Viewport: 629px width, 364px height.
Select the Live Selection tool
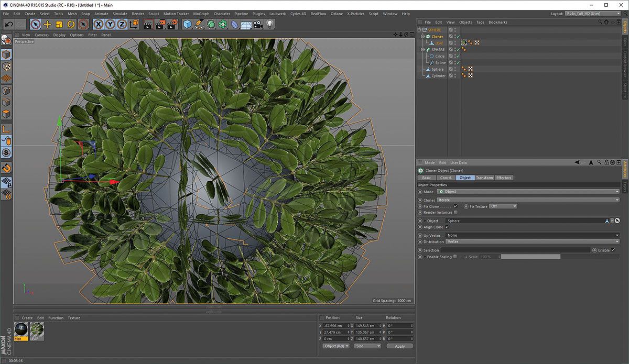(35, 24)
